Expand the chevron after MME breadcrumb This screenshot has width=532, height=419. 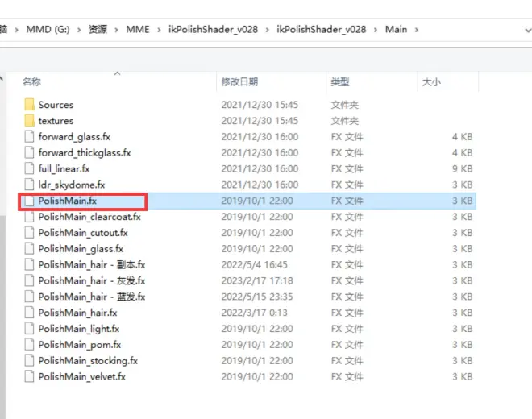[159, 30]
